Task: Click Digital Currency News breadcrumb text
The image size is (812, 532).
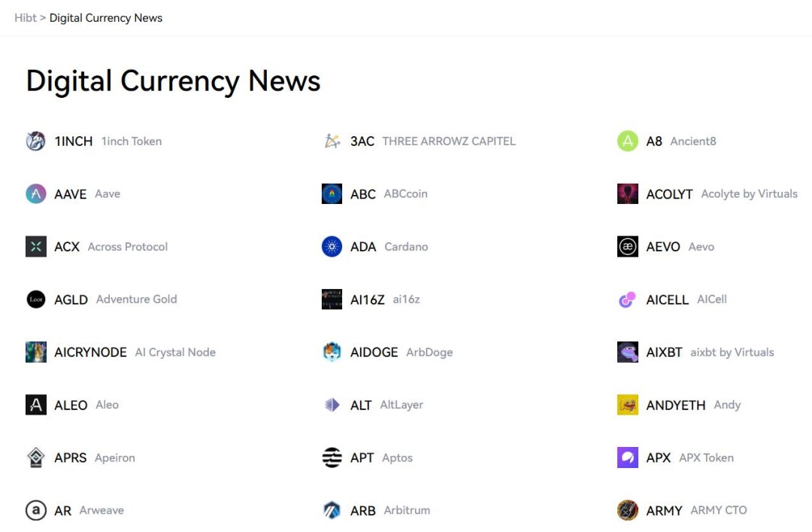Action: [106, 17]
